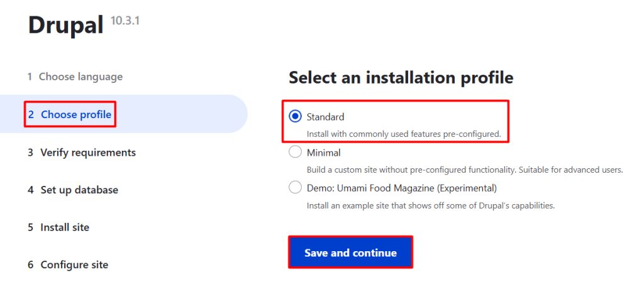Screen dimensions: 644x287
Task: Click the Drupal's capabilities description text
Action: (x=431, y=205)
